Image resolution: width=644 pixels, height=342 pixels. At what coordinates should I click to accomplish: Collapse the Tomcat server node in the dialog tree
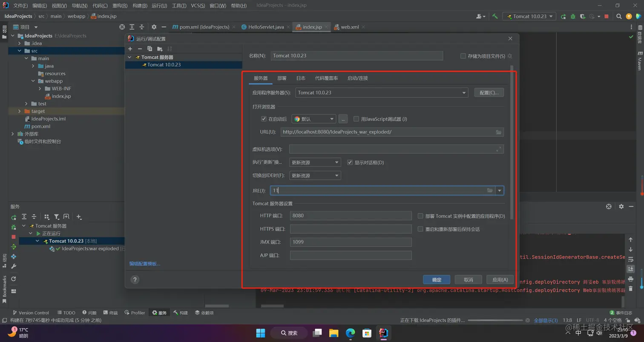[129, 57]
